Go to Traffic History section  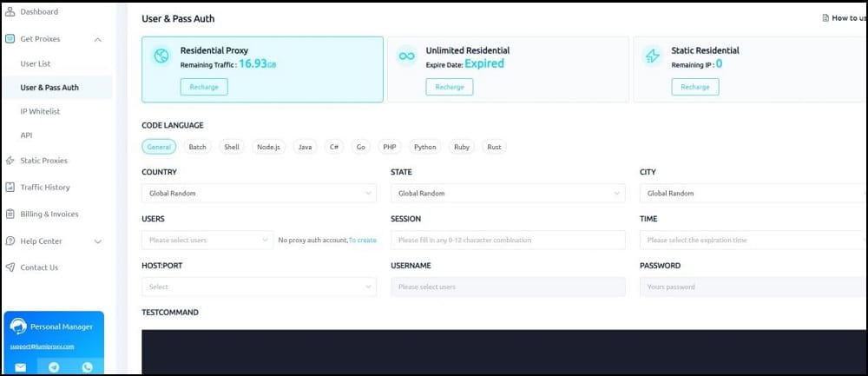coord(45,188)
